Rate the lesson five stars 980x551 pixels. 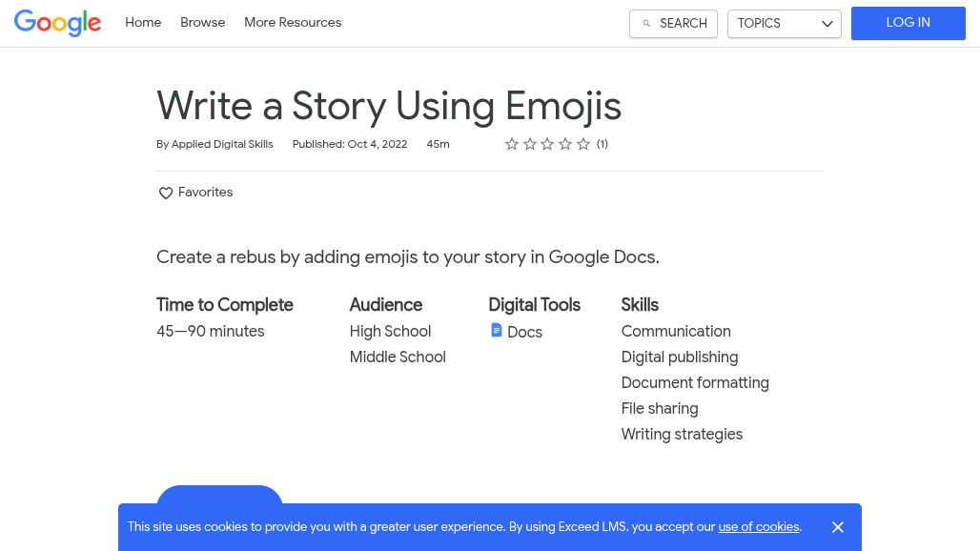(x=583, y=144)
